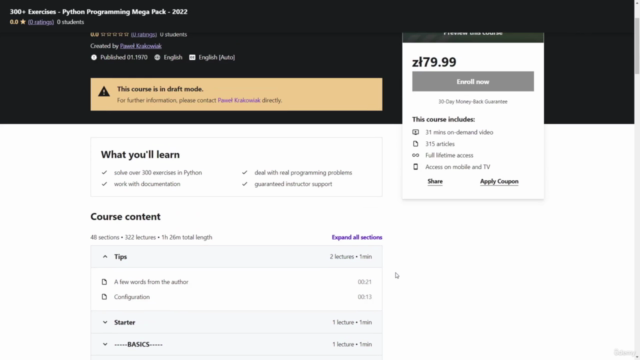Expand the BASICS section chevron

click(105, 344)
